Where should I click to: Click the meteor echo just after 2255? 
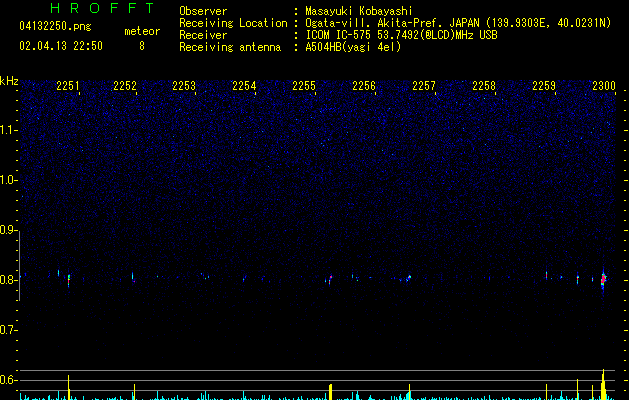330,279
